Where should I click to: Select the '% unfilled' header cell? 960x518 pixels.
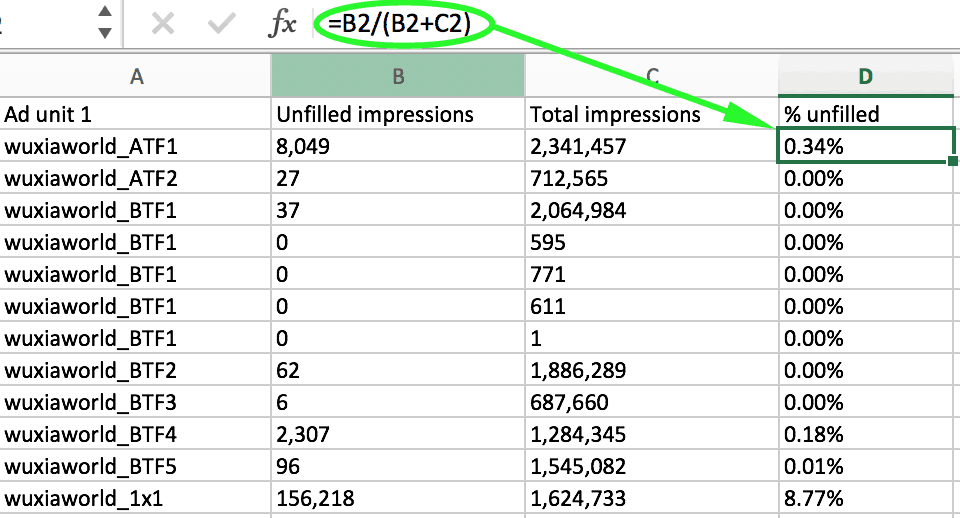[866, 114]
